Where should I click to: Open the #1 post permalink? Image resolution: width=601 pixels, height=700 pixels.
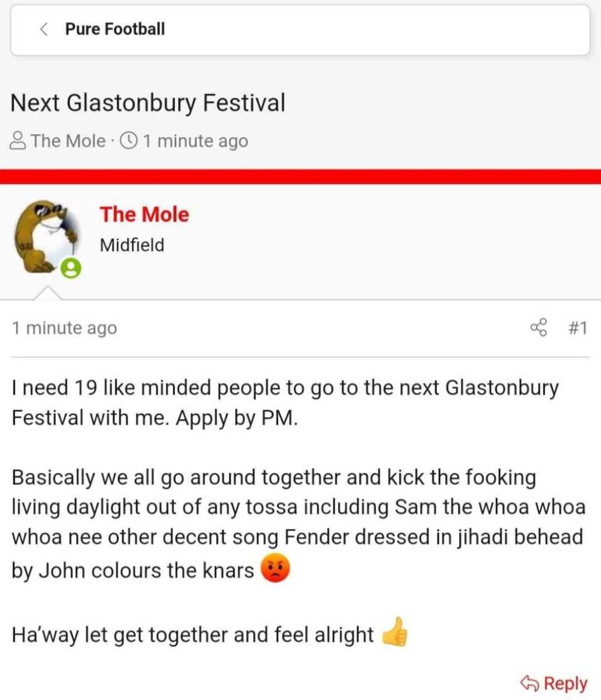(578, 328)
